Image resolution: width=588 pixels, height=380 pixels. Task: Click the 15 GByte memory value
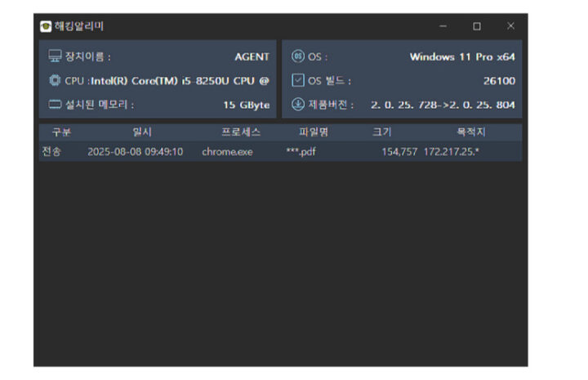[x=247, y=105]
